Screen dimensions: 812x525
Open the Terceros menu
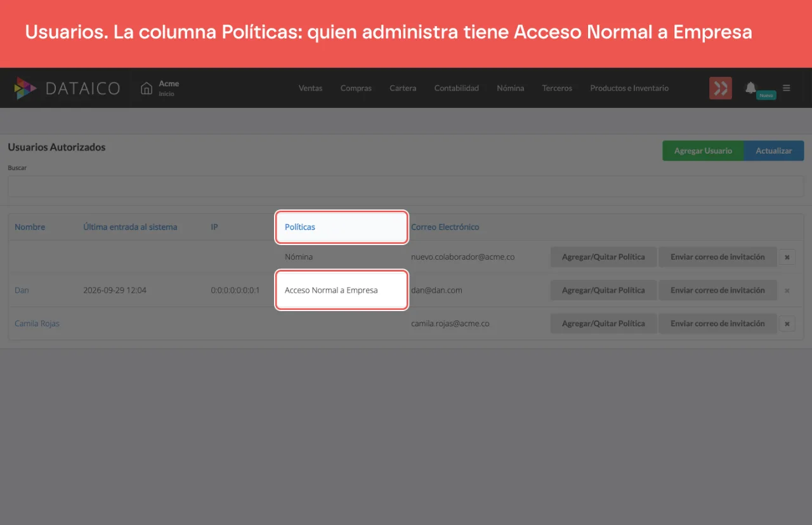pos(557,88)
